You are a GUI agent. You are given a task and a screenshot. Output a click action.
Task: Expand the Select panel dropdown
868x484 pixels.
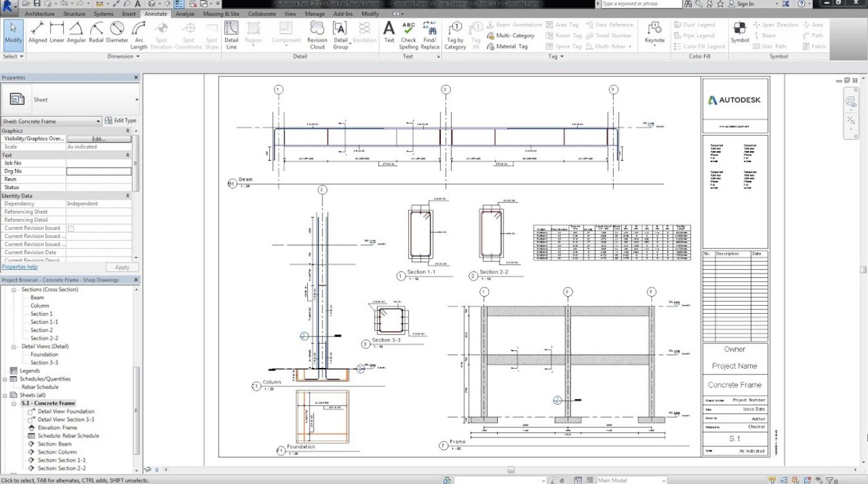(13, 56)
